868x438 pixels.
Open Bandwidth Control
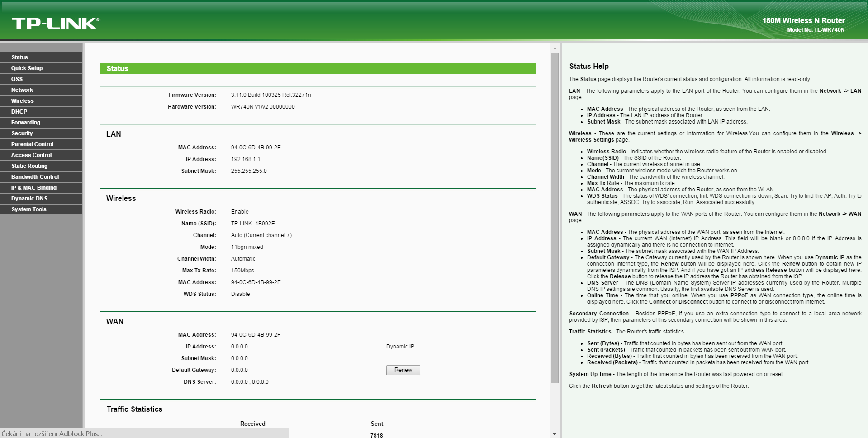click(x=41, y=177)
